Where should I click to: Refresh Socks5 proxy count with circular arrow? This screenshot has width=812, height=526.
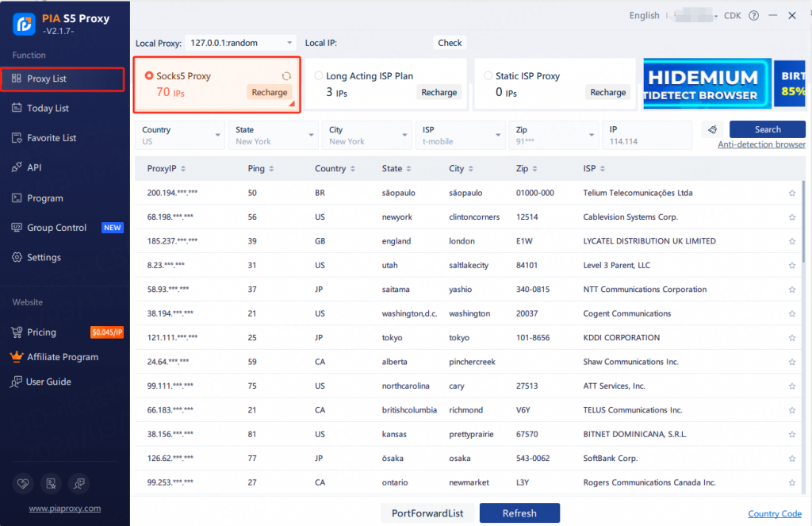[285, 75]
